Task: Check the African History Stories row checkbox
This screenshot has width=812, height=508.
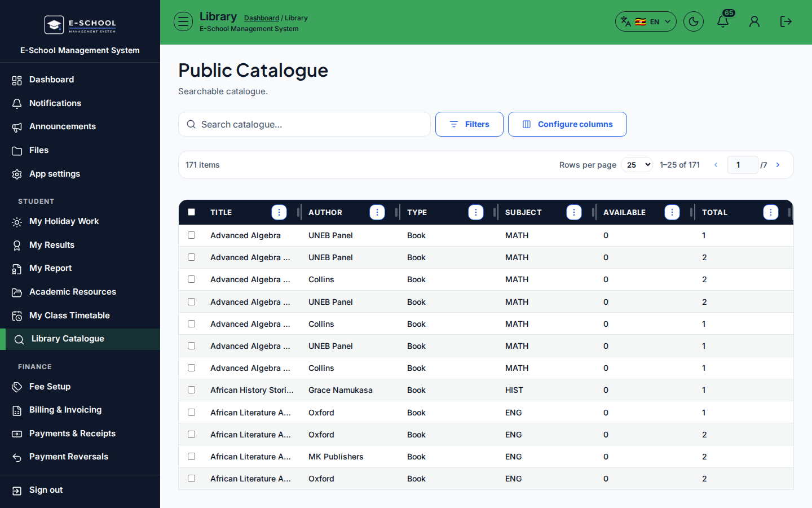Action: 192,390
